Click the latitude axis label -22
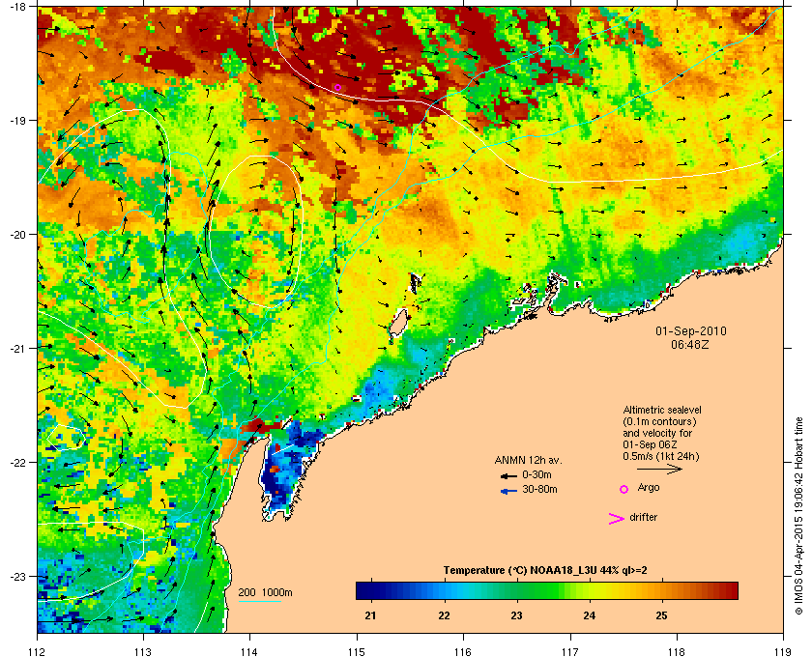 click(x=16, y=463)
